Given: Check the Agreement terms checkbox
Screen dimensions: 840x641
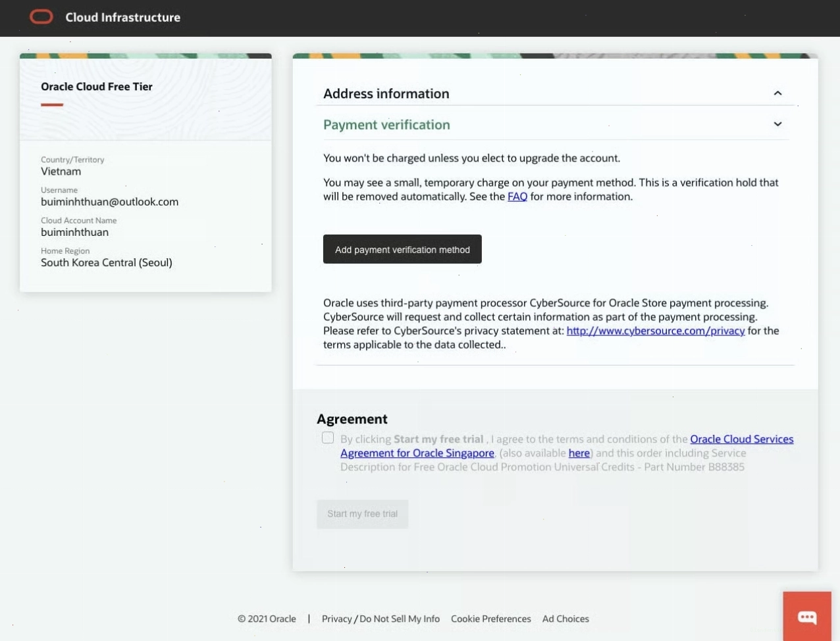Looking at the screenshot, I should point(328,437).
